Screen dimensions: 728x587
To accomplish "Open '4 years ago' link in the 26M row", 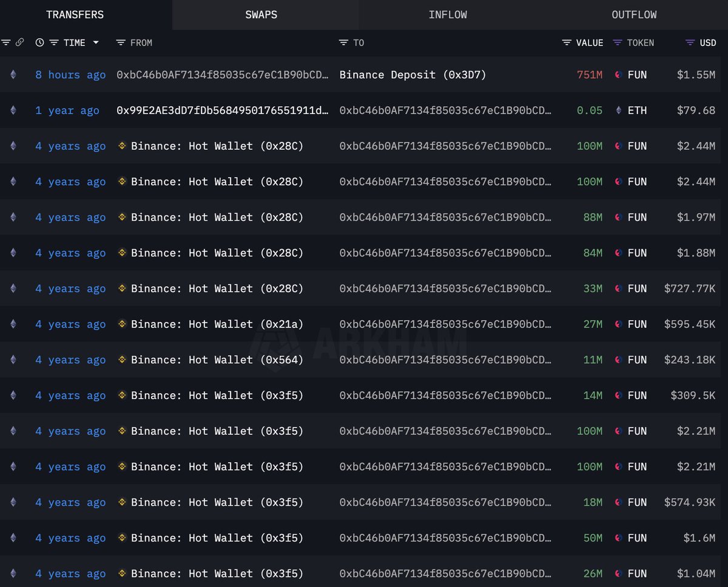I will click(x=70, y=574).
